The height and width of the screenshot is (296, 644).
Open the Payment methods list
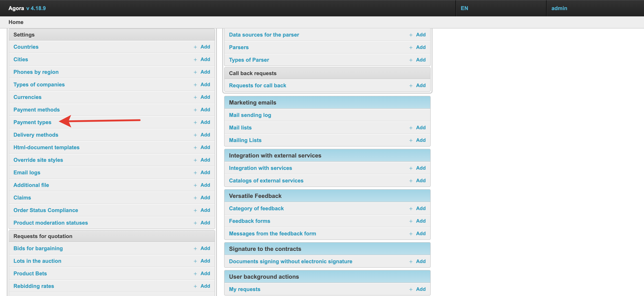pyautogui.click(x=37, y=110)
